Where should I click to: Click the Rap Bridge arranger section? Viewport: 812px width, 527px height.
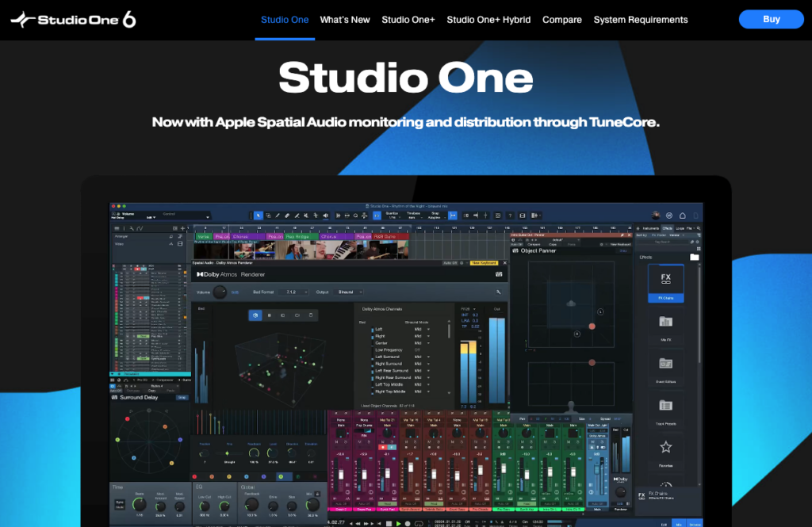[301, 237]
